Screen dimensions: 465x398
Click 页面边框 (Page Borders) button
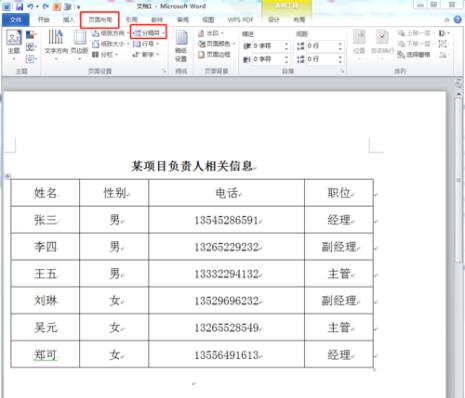(214, 54)
